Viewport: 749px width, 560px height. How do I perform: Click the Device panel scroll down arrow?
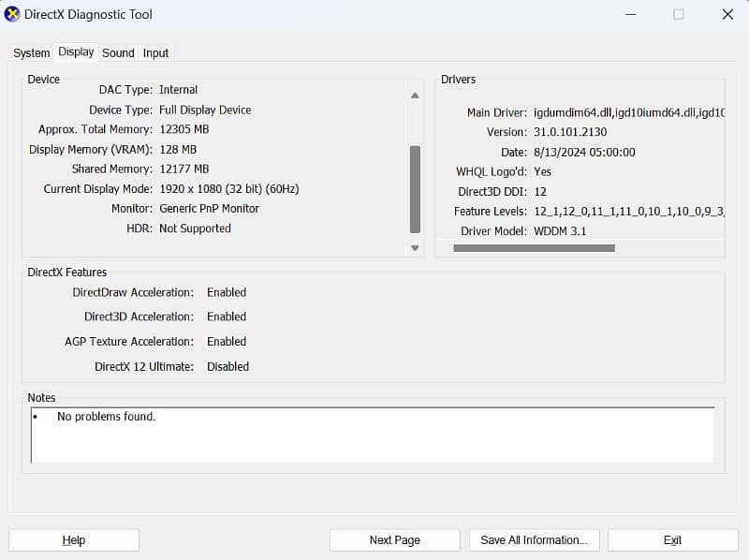click(415, 248)
